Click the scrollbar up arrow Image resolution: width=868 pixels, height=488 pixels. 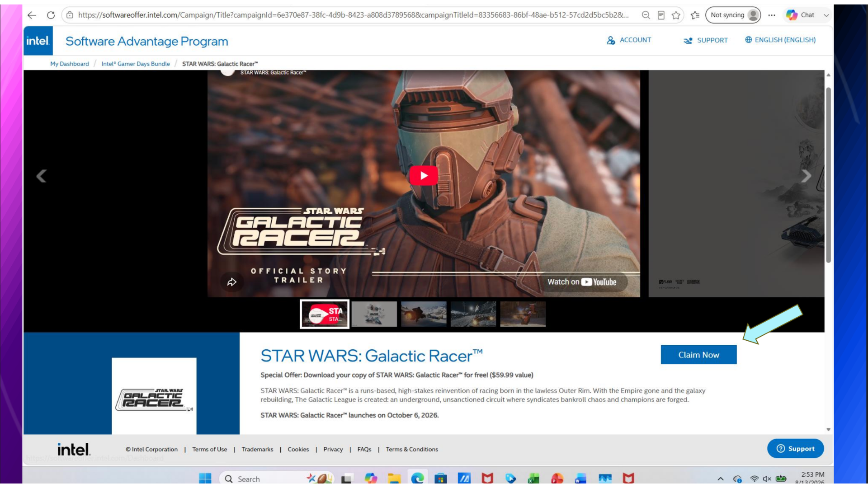[x=828, y=75]
